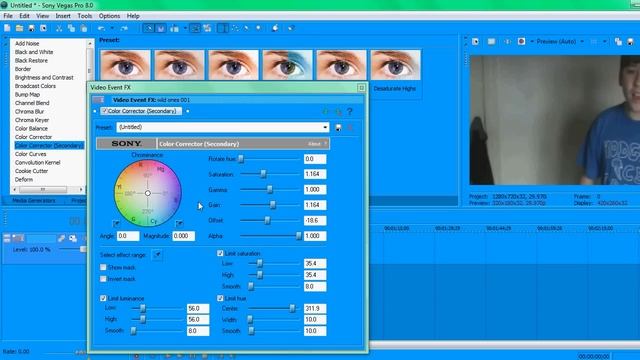Open the Preview (Auto) quality dropdown

point(582,42)
